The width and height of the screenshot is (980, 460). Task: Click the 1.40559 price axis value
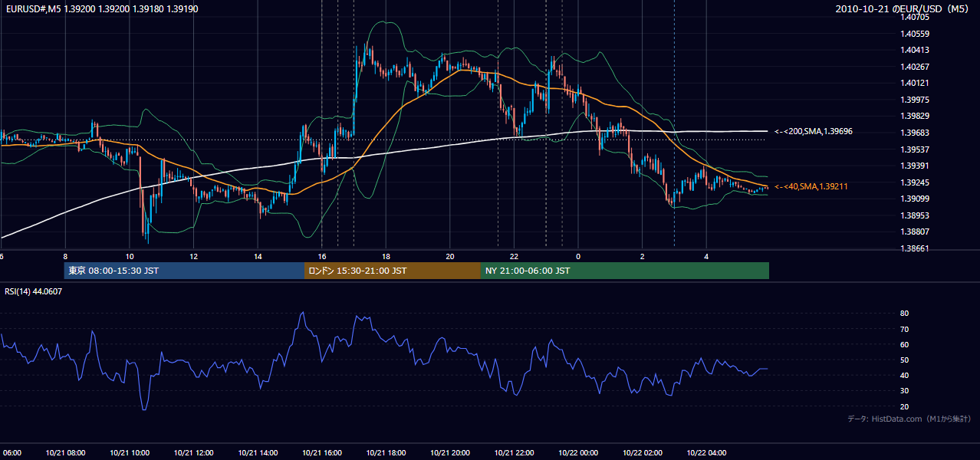(915, 34)
